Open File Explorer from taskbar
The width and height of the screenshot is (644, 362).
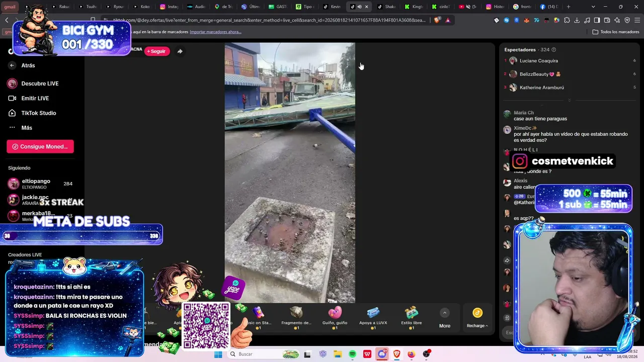(338, 354)
